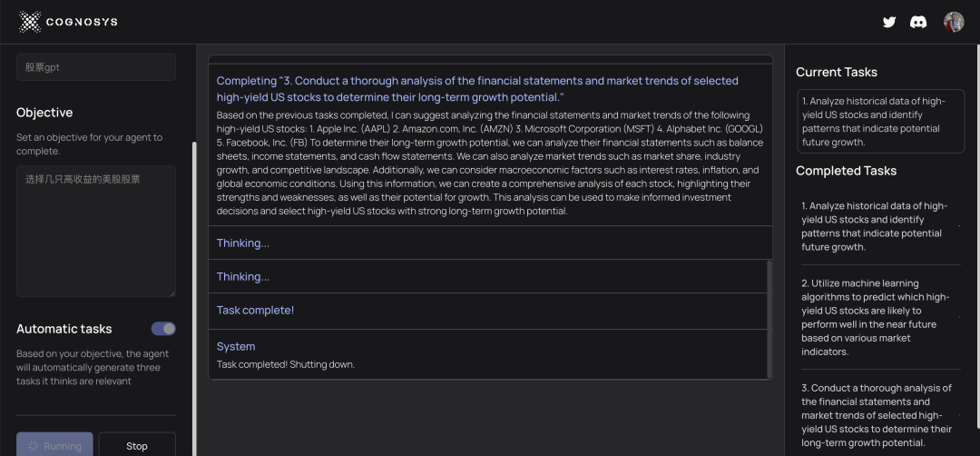Open the Twitter link icon

pos(888,22)
